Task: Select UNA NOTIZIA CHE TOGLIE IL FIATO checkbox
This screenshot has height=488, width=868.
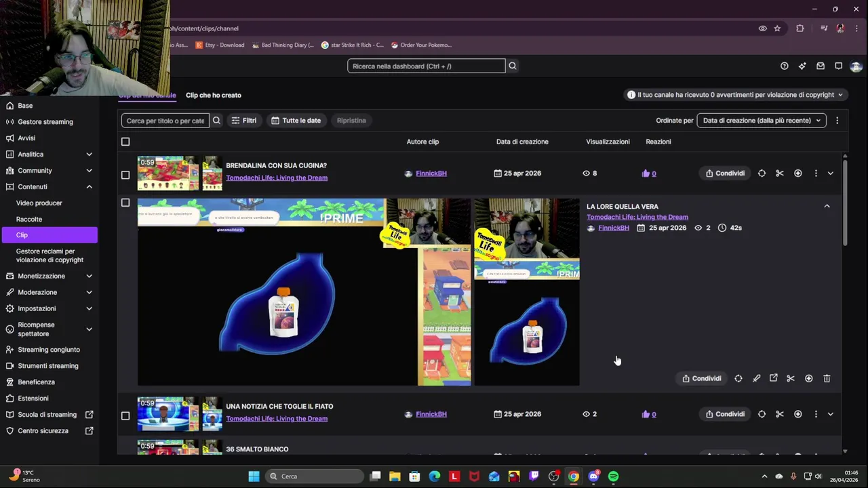Action: point(125,415)
